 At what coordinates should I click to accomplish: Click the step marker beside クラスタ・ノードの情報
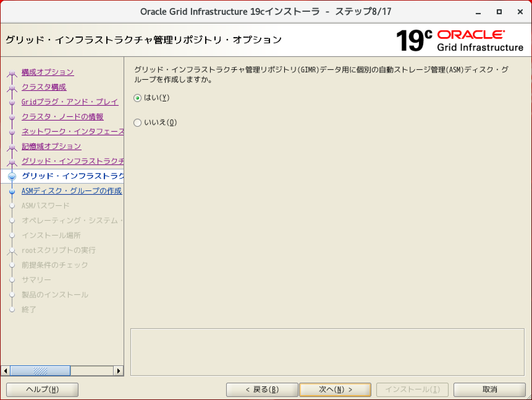(12, 117)
